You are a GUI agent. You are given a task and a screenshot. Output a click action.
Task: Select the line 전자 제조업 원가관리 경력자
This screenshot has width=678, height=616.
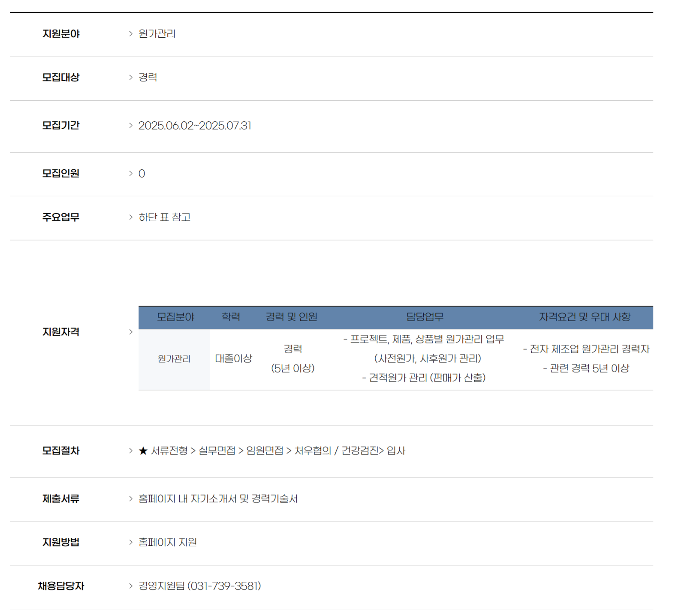[586, 349]
